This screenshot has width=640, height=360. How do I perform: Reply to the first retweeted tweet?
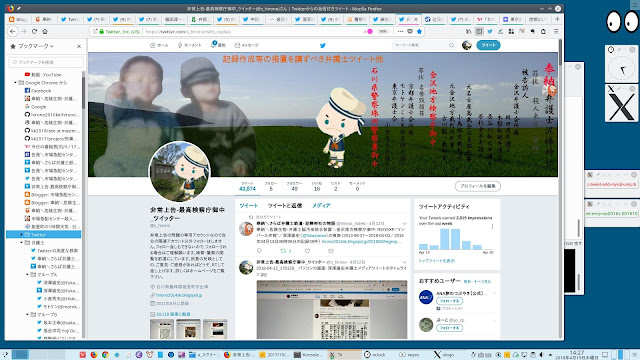(259, 251)
